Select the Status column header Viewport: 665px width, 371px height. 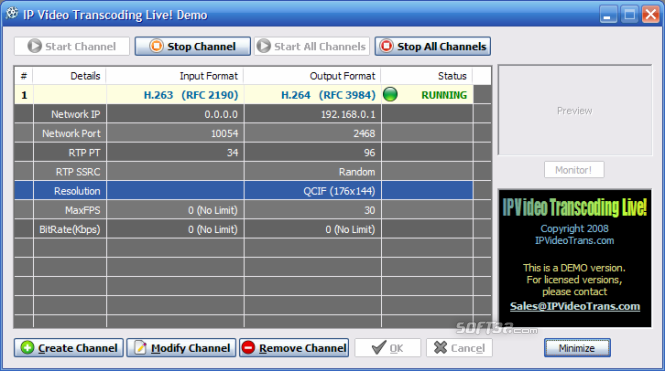pyautogui.click(x=427, y=76)
